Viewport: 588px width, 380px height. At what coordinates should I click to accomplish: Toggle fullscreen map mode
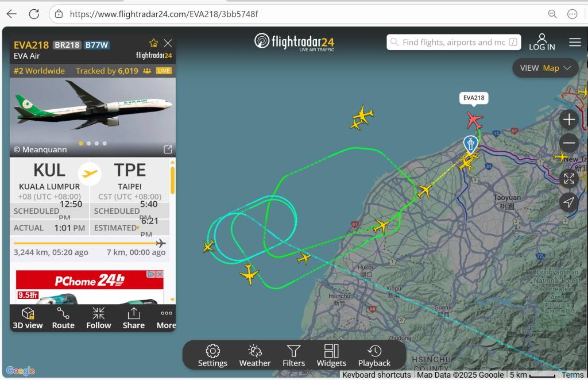point(569,179)
